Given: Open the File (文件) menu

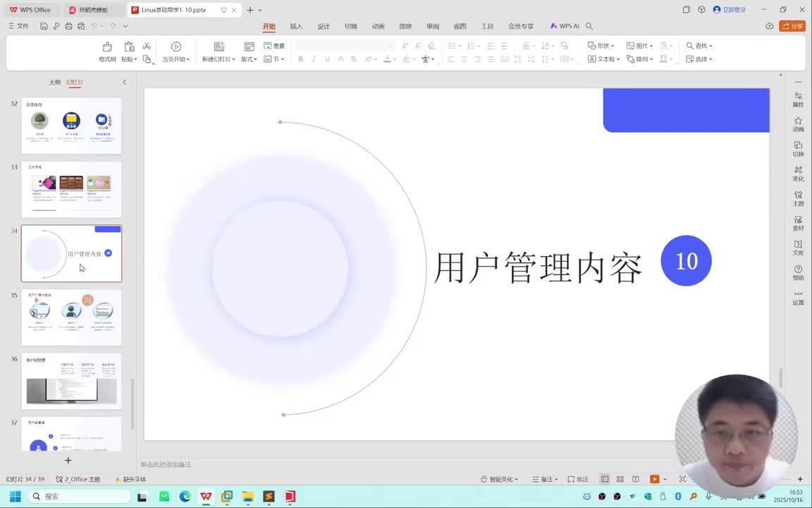Looking at the screenshot, I should coord(18,25).
